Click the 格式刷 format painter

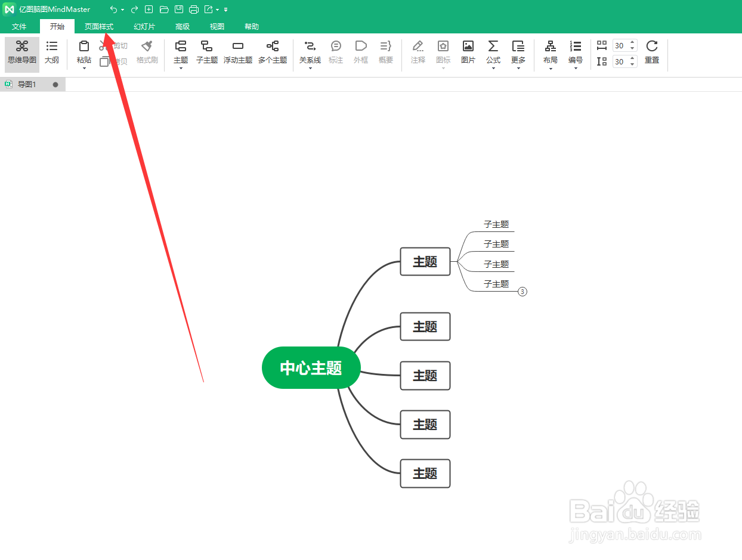click(x=147, y=53)
